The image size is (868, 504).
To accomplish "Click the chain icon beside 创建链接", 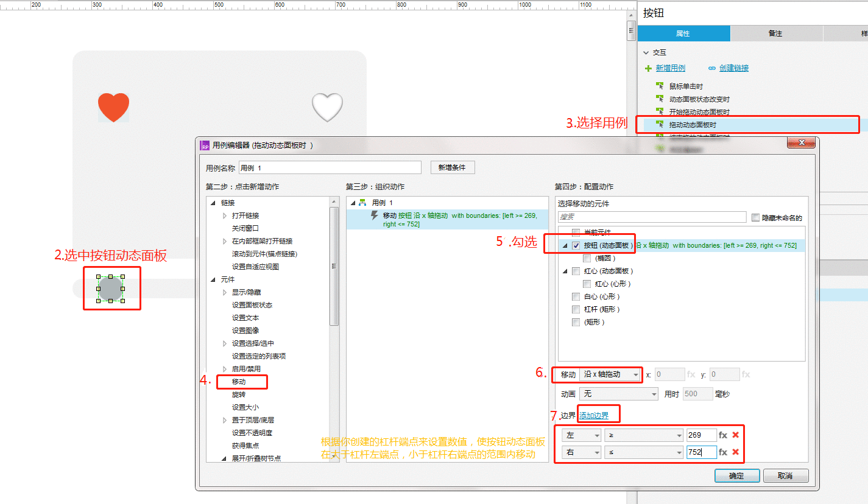I will 712,68.
